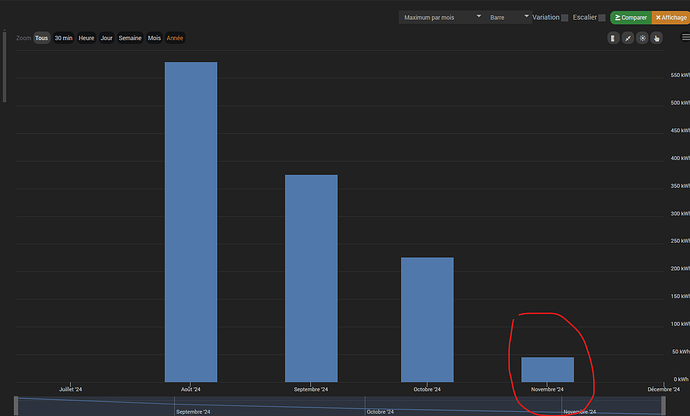Click the 'Juillet '24' axis label
Viewport: 690px width, 416px height.
pos(70,389)
